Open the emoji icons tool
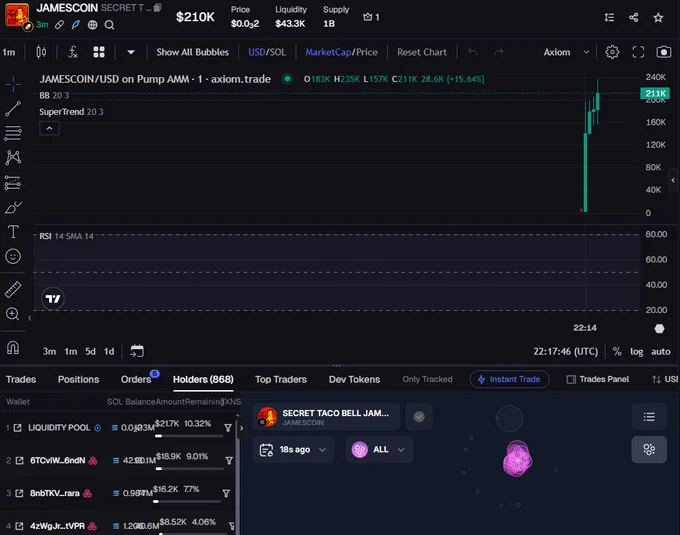680x535 pixels. click(13, 256)
